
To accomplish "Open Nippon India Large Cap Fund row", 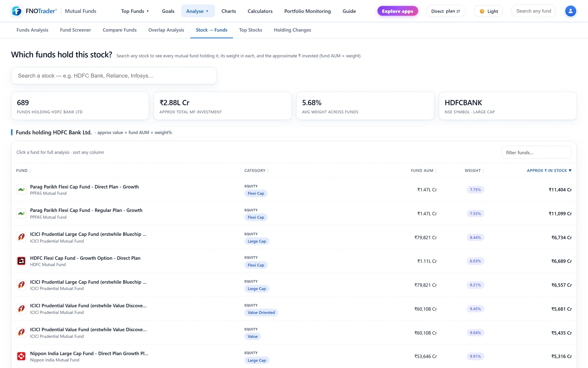I will (294, 356).
